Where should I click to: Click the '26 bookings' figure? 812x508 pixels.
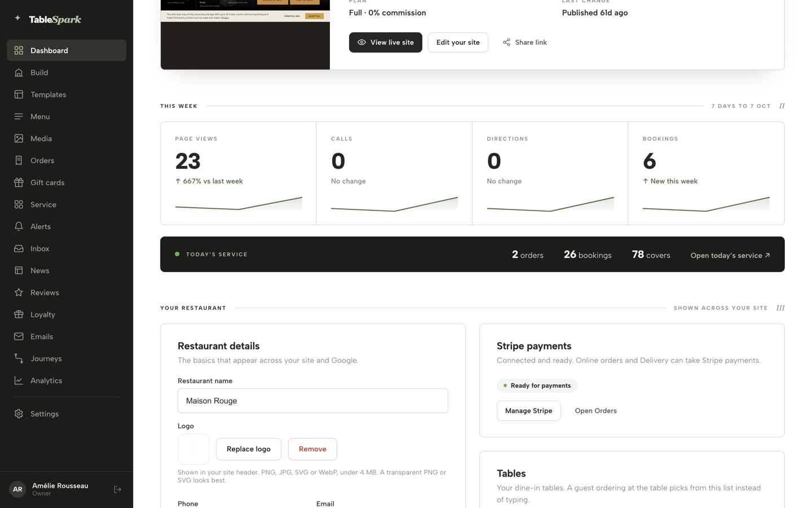tap(588, 255)
